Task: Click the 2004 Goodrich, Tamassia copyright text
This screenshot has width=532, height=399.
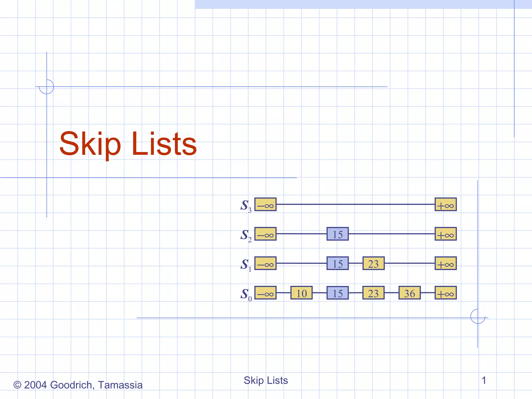Action: coord(78,385)
